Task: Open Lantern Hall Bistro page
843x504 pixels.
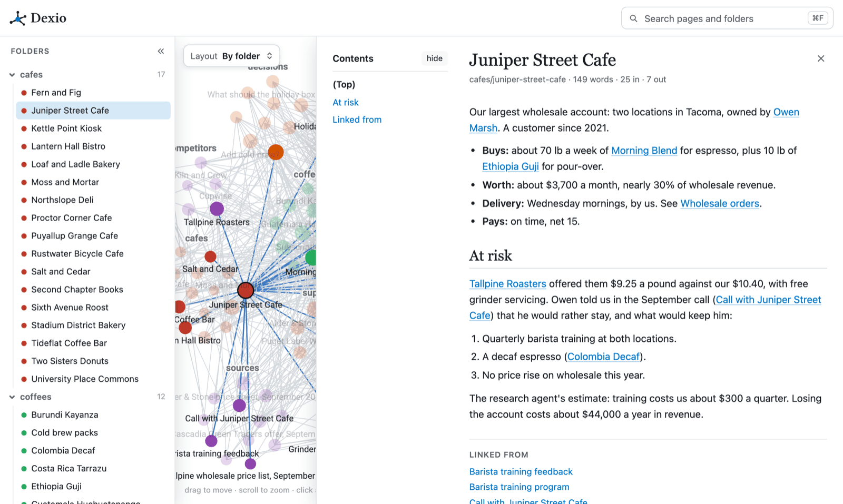Action: (93, 146)
